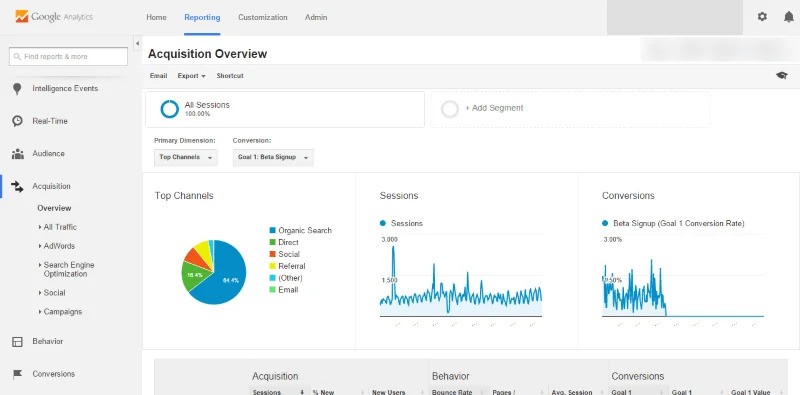Click the Add Segment circle icon
This screenshot has width=800, height=395.
449,109
